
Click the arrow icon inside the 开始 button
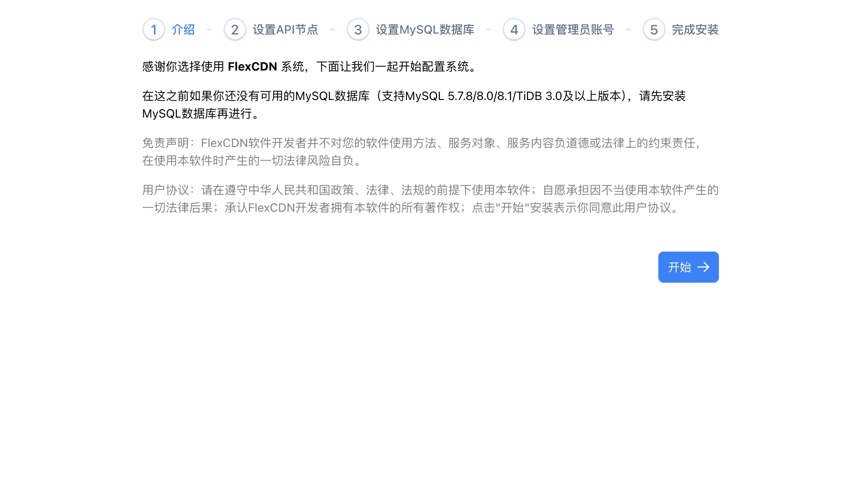point(703,267)
